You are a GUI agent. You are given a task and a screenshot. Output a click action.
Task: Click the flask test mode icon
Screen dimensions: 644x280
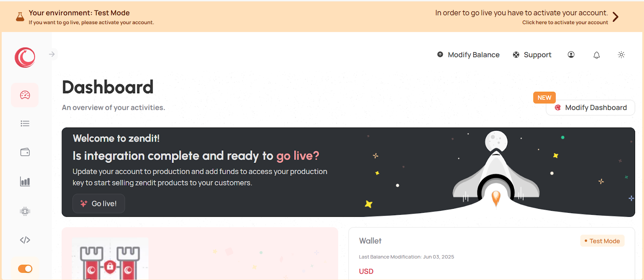tap(20, 17)
